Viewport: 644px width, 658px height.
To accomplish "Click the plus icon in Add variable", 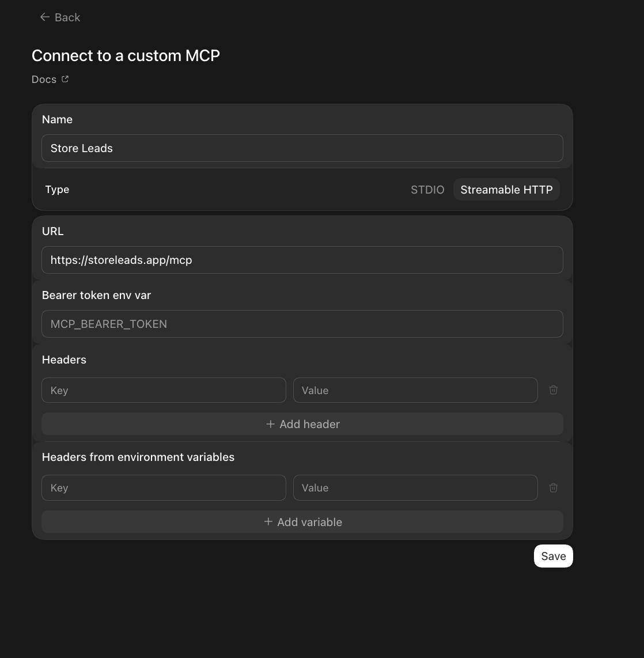I will coord(268,521).
